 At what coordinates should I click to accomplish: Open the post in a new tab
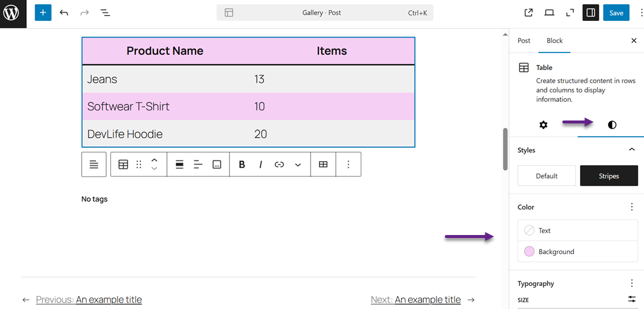click(528, 13)
